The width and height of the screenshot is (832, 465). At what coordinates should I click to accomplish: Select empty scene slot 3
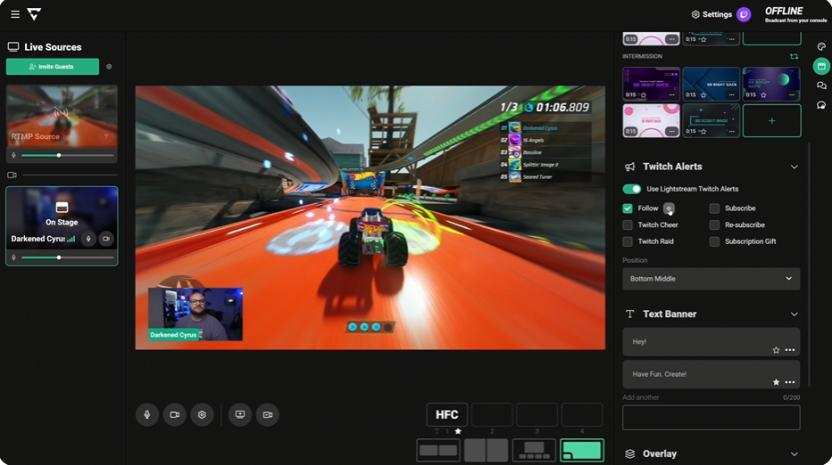pyautogui.click(x=537, y=415)
